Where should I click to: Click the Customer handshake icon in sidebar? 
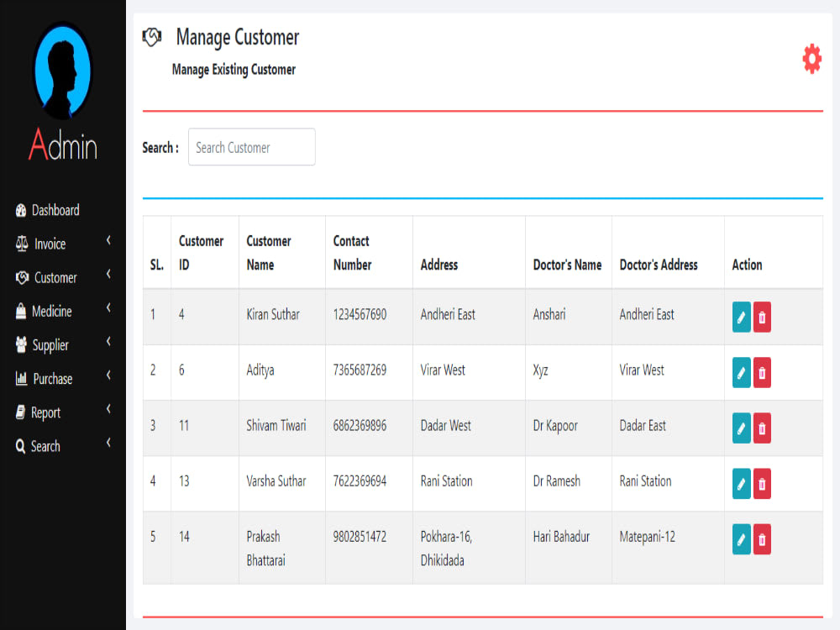22,277
